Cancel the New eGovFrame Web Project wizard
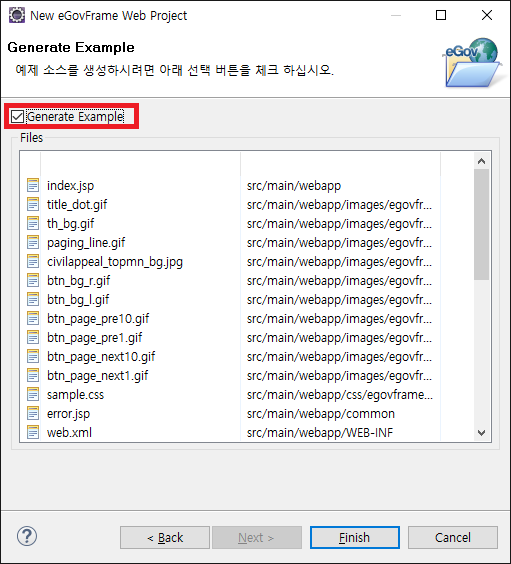This screenshot has height=564, width=511. coord(453,538)
